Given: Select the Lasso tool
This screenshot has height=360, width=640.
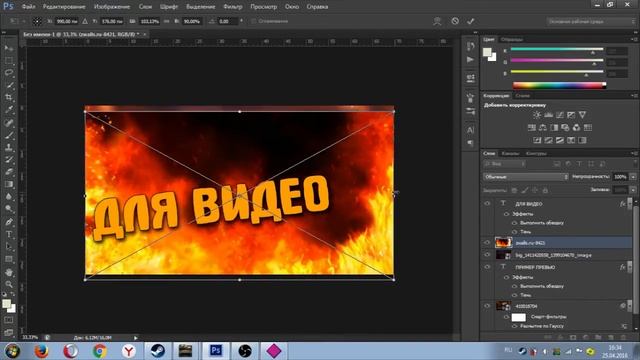Looking at the screenshot, I should pos(9,73).
